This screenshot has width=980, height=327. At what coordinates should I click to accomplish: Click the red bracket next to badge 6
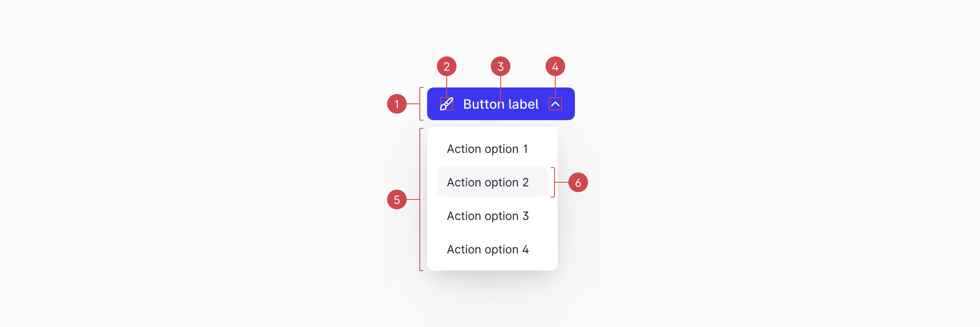[554, 182]
